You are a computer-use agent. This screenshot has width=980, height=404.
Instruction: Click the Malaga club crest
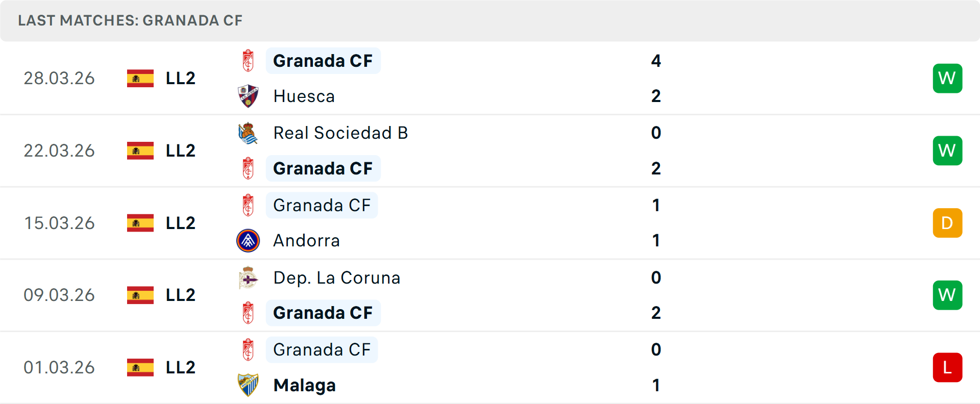click(248, 385)
